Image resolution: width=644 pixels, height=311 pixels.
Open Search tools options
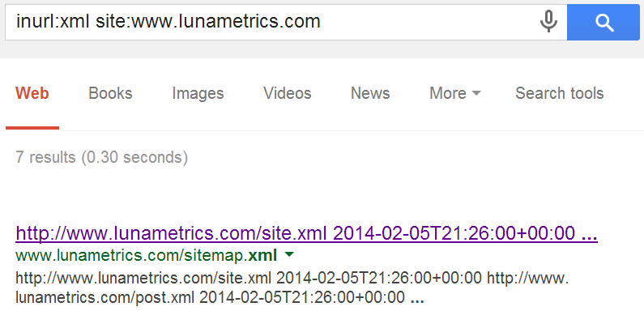pos(560,93)
